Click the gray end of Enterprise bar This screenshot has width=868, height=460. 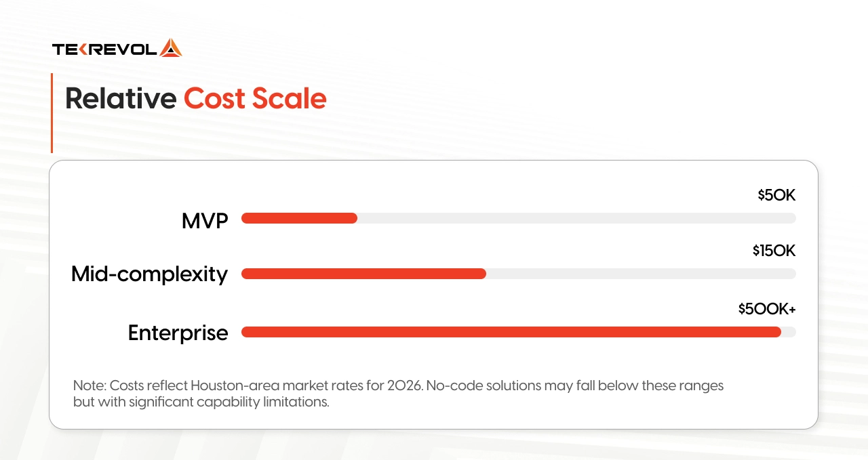(789, 332)
